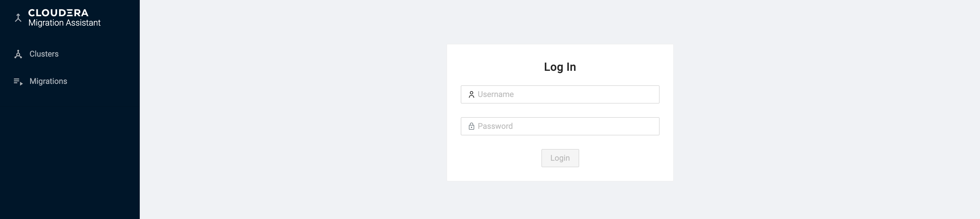Open the Clusters page from sidebar
Screen dimensions: 980x219
[44, 54]
